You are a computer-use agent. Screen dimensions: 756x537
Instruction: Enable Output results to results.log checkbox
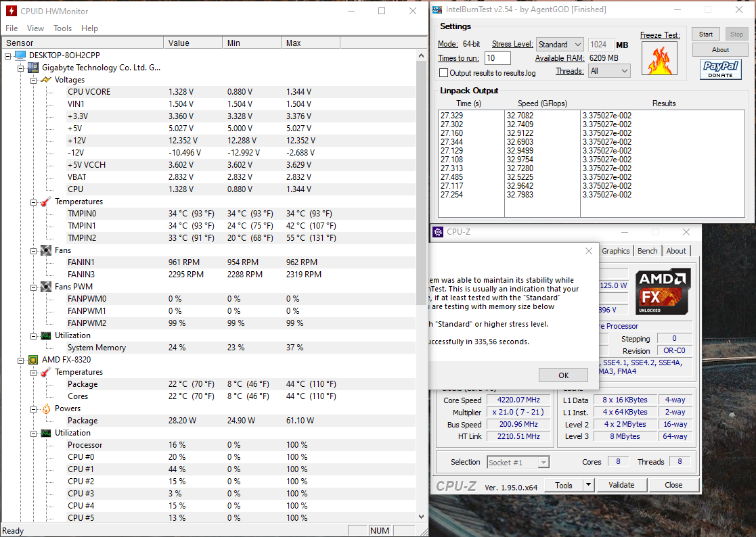(x=443, y=73)
